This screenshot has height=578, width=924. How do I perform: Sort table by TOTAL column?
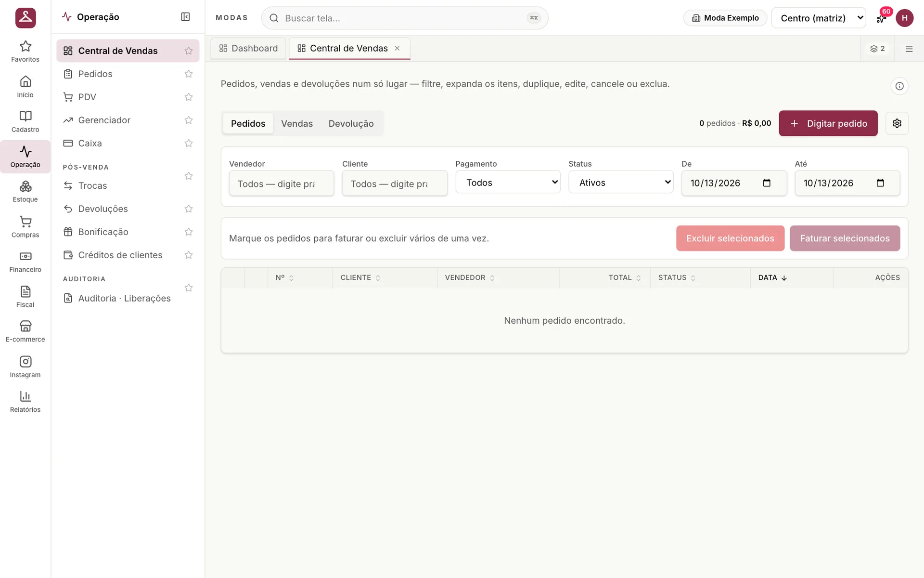pyautogui.click(x=625, y=278)
